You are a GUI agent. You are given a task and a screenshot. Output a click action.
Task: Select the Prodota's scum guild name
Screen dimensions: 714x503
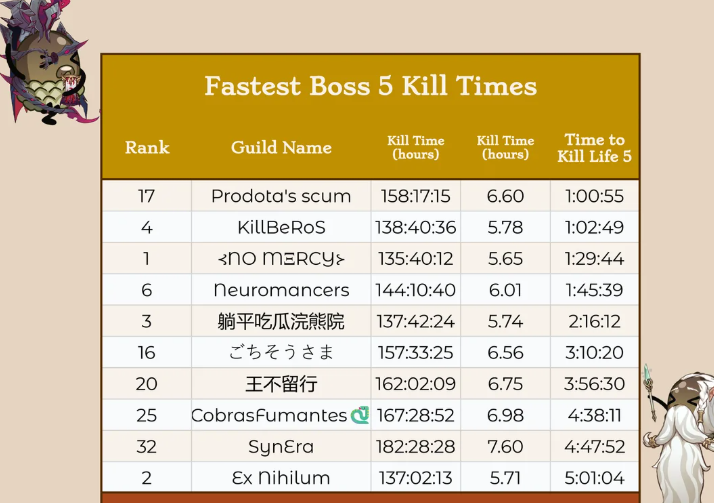281,196
